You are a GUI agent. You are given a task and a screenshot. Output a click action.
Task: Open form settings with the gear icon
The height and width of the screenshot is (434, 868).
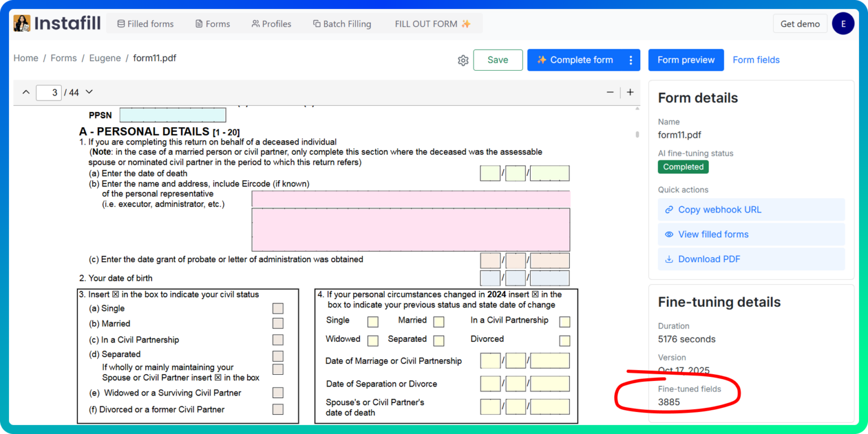coord(463,60)
